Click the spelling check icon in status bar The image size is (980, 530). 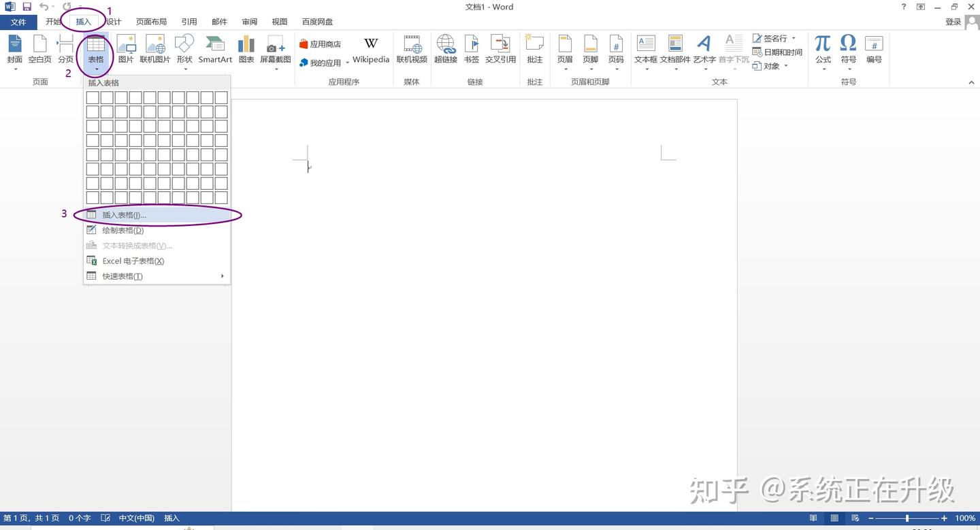(105, 518)
